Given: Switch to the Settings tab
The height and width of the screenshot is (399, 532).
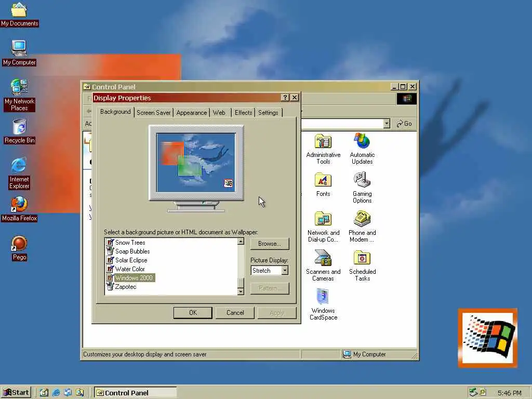Looking at the screenshot, I should (268, 113).
